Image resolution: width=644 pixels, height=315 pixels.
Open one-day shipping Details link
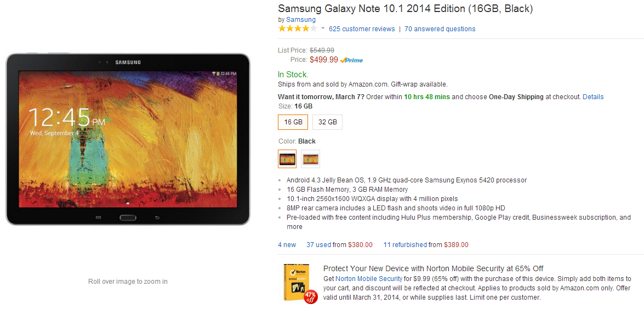click(x=593, y=97)
